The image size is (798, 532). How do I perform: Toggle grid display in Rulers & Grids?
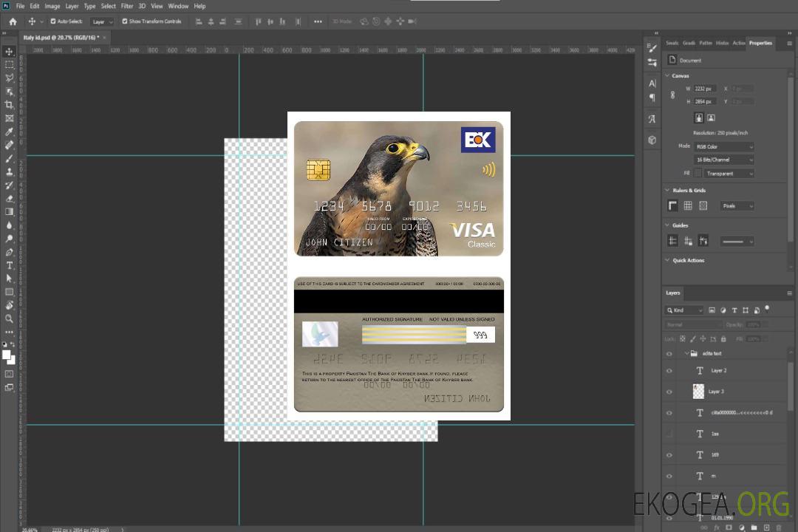(688, 205)
